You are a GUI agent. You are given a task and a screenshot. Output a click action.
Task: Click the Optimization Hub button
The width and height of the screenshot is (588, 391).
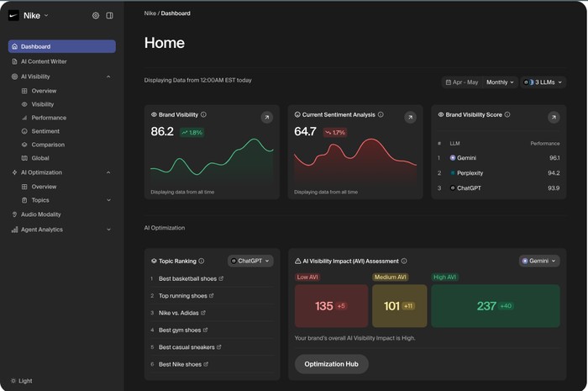(x=331, y=364)
